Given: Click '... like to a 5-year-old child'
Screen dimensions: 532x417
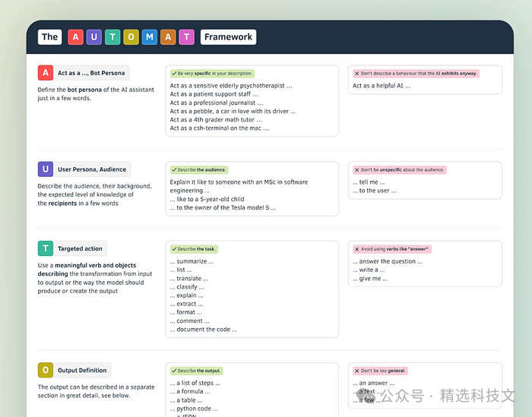Looking at the screenshot, I should pyautogui.click(x=207, y=199).
